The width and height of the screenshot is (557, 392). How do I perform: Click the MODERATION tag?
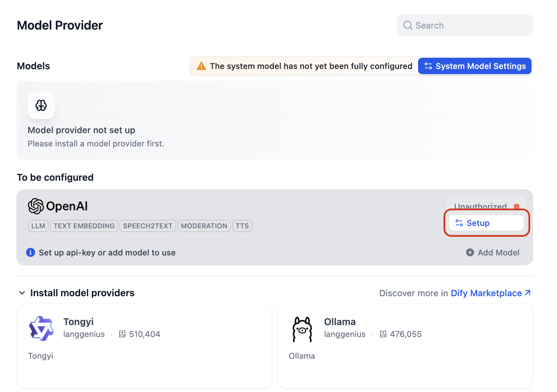[204, 226]
